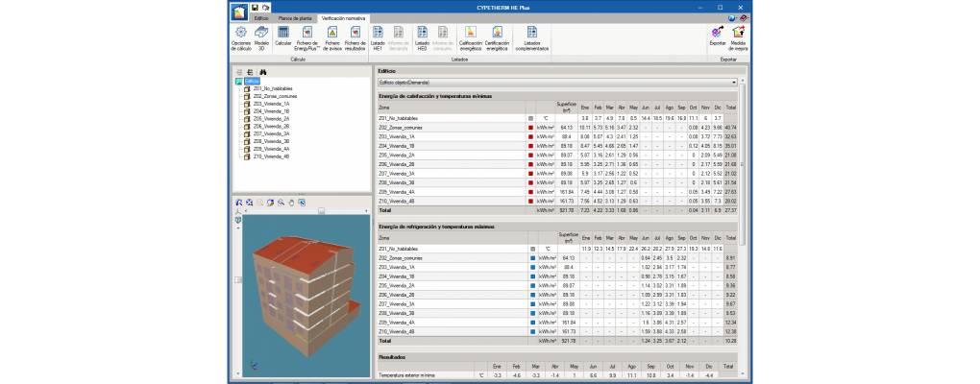Select Z01_No_habitables in the tree
The height and width of the screenshot is (384, 980).
point(273,88)
